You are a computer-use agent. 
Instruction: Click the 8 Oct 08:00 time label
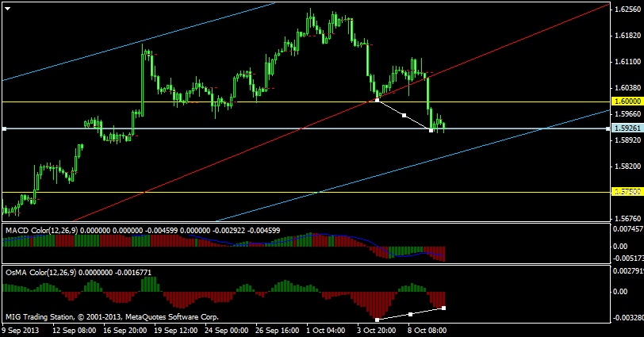click(x=427, y=331)
